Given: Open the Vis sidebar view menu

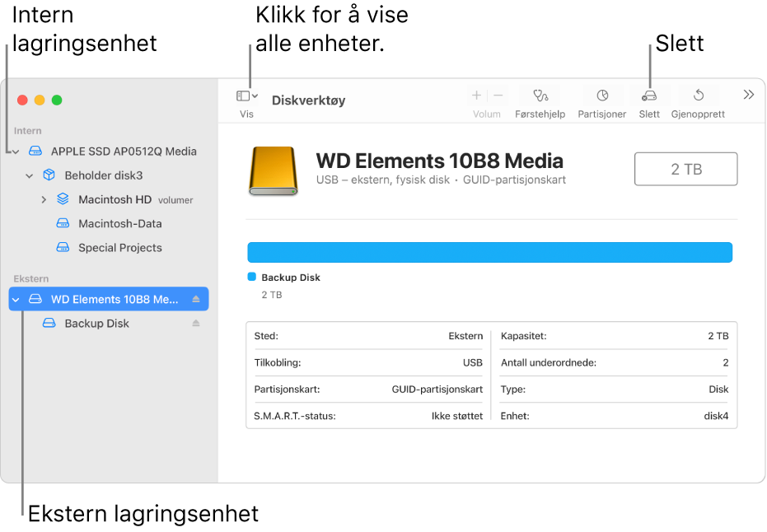Looking at the screenshot, I should pos(247,96).
